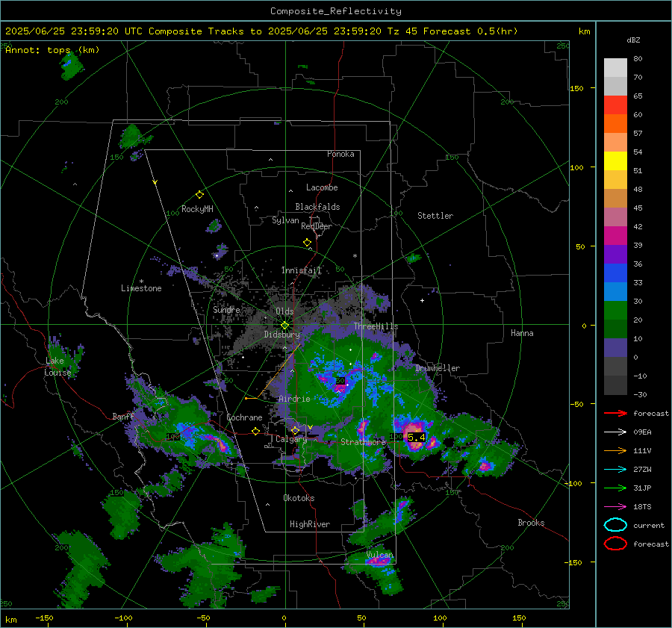Click the RockyMH label
The height and width of the screenshot is (628, 672).
197,209
